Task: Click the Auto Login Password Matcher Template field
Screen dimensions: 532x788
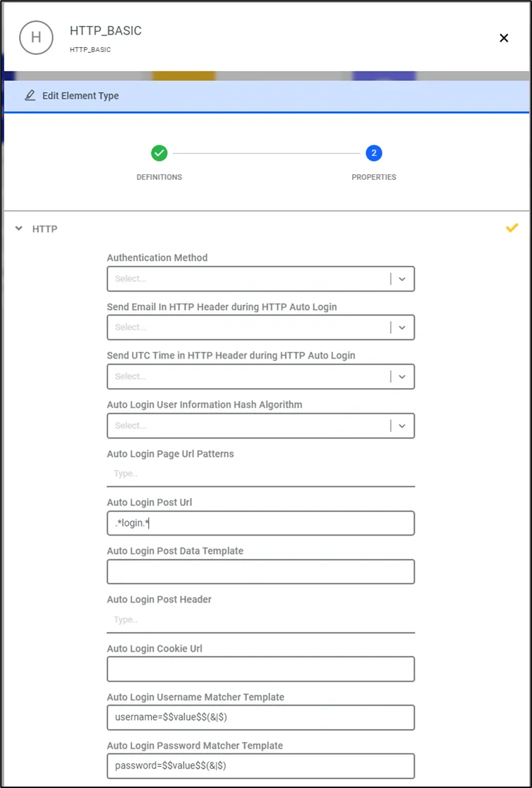Action: point(261,766)
